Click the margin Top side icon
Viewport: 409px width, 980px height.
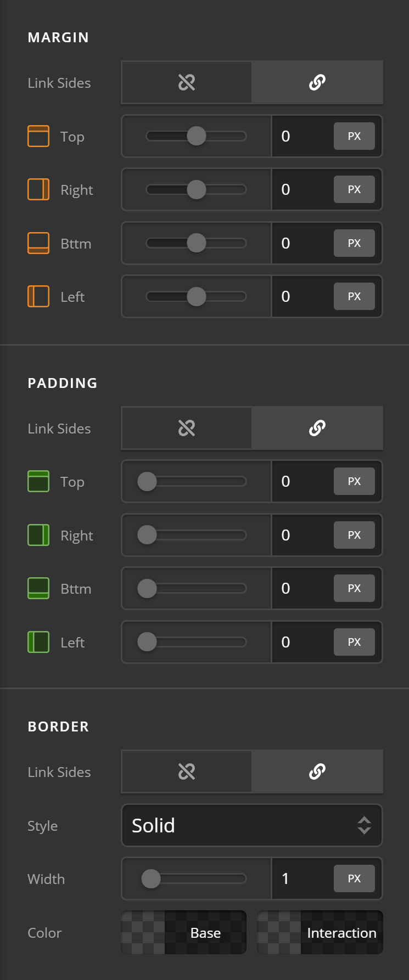pos(38,136)
